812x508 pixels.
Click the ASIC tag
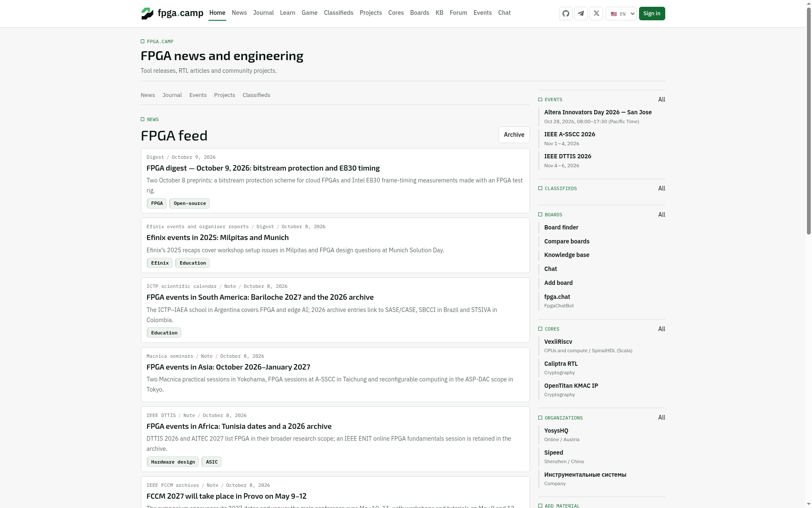click(x=211, y=462)
